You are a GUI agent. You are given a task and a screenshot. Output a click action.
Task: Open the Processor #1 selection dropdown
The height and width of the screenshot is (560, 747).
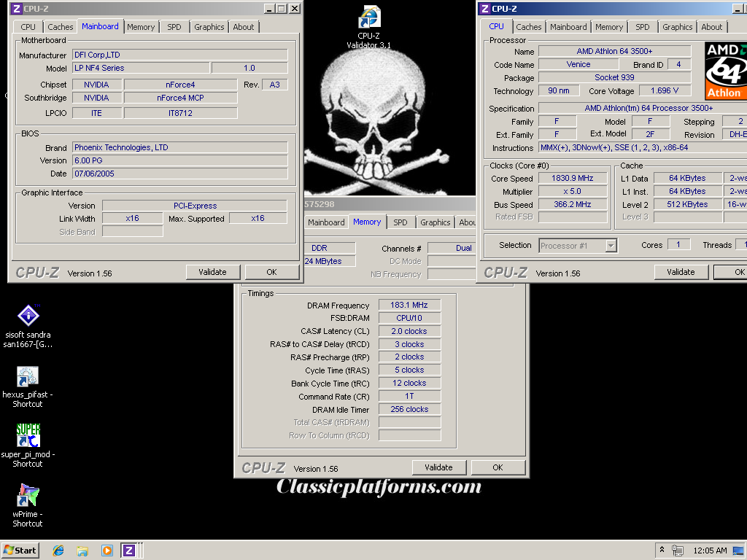(x=578, y=246)
